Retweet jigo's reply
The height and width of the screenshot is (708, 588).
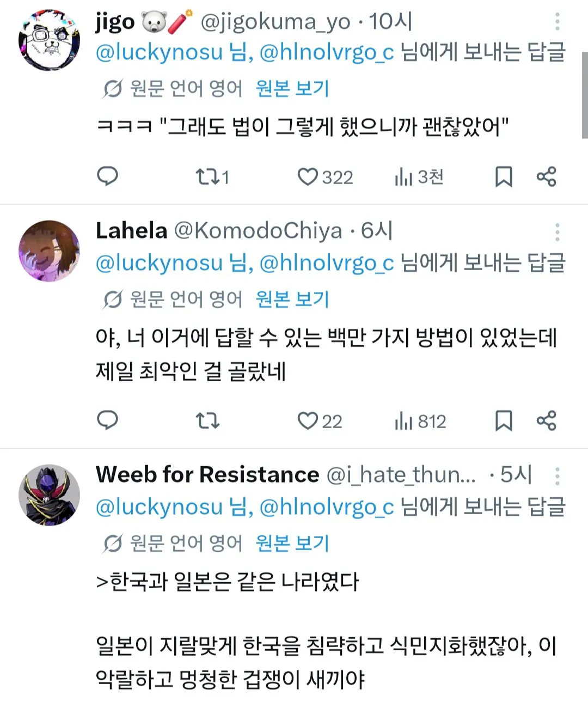(207, 176)
